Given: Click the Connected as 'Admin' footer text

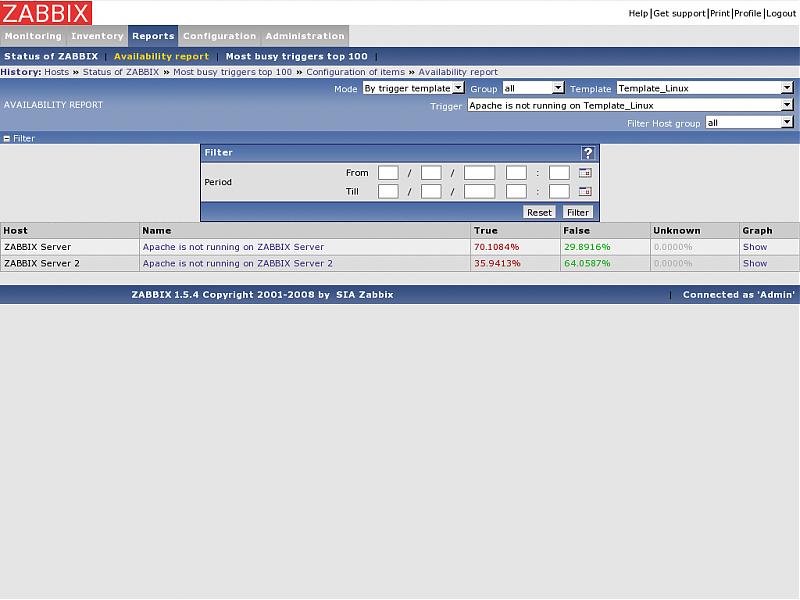Looking at the screenshot, I should tap(739, 295).
